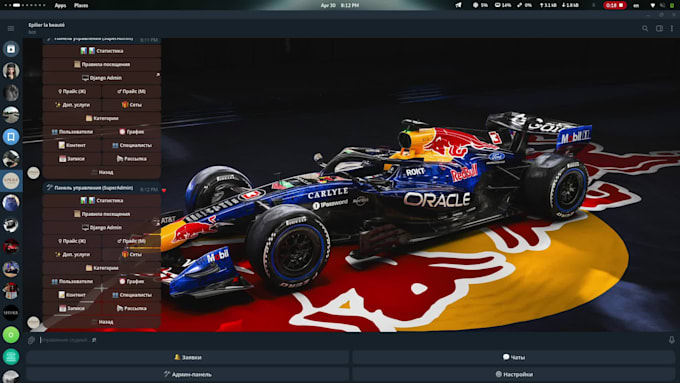
Task: Click Записи in the 8:12 PM panel
Action: tap(72, 308)
